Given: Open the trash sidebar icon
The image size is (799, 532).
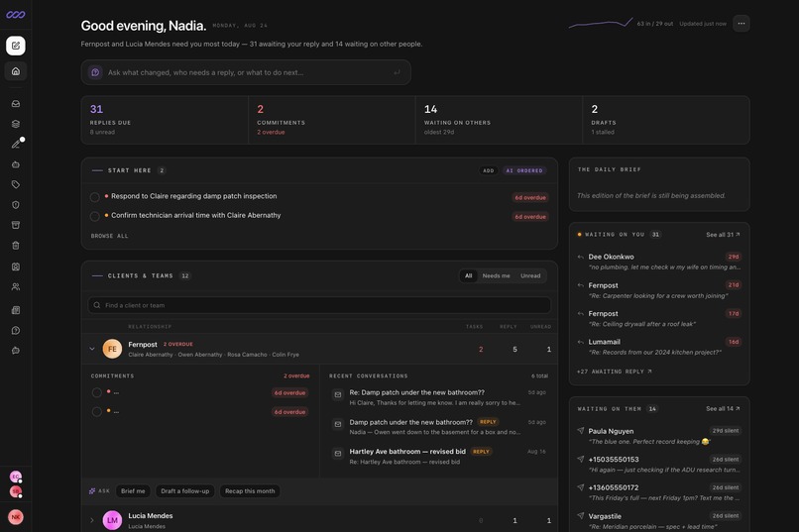Looking at the screenshot, I should 16,246.
